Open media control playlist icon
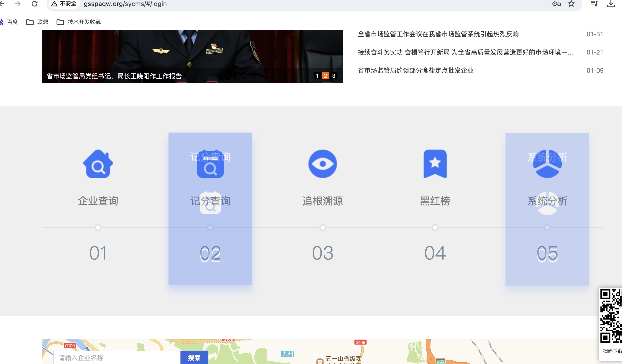The image size is (622, 364). (x=594, y=3)
